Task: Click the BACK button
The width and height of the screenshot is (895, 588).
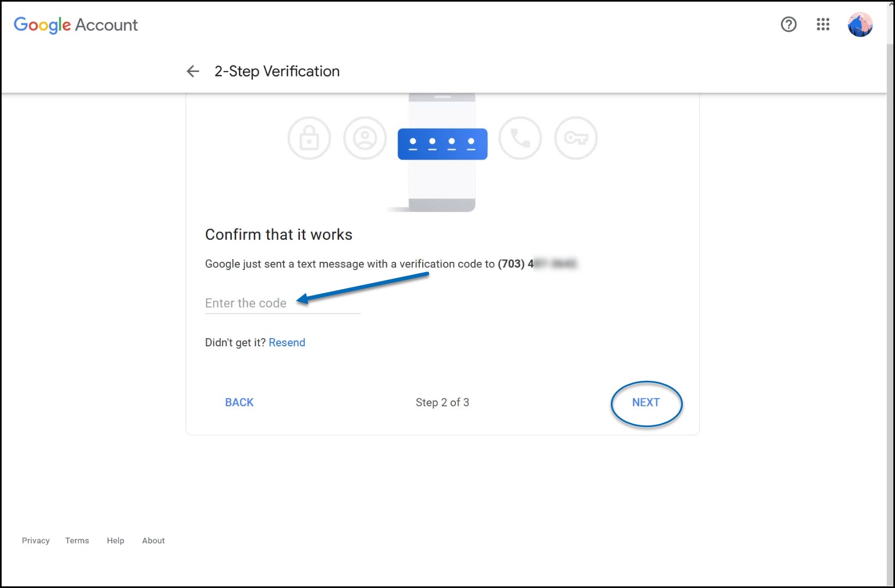Action: pyautogui.click(x=239, y=403)
